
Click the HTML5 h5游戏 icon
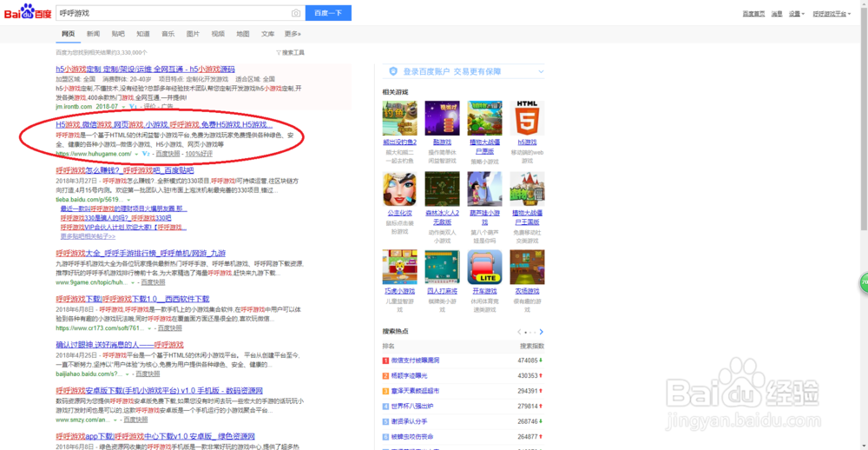[x=527, y=118]
